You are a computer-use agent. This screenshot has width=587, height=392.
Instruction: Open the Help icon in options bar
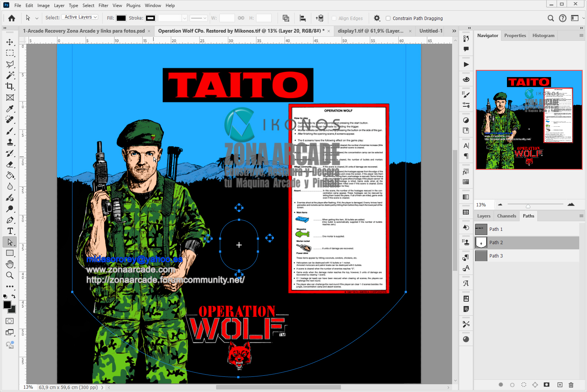click(563, 18)
